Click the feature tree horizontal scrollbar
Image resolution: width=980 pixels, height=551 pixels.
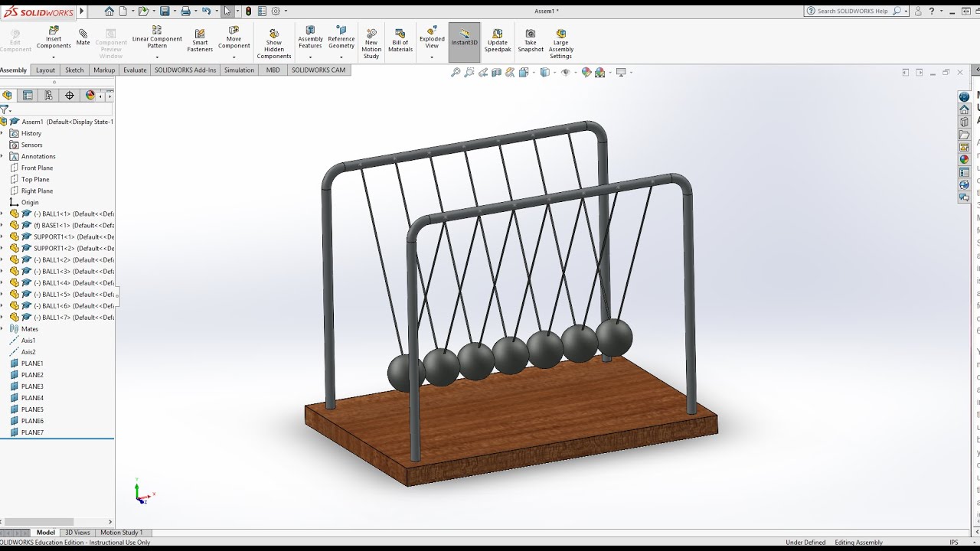tap(40, 522)
